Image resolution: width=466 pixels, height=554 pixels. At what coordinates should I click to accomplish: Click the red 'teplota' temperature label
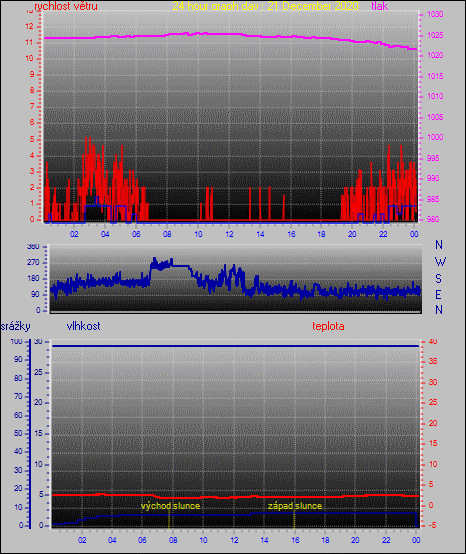[x=328, y=326]
